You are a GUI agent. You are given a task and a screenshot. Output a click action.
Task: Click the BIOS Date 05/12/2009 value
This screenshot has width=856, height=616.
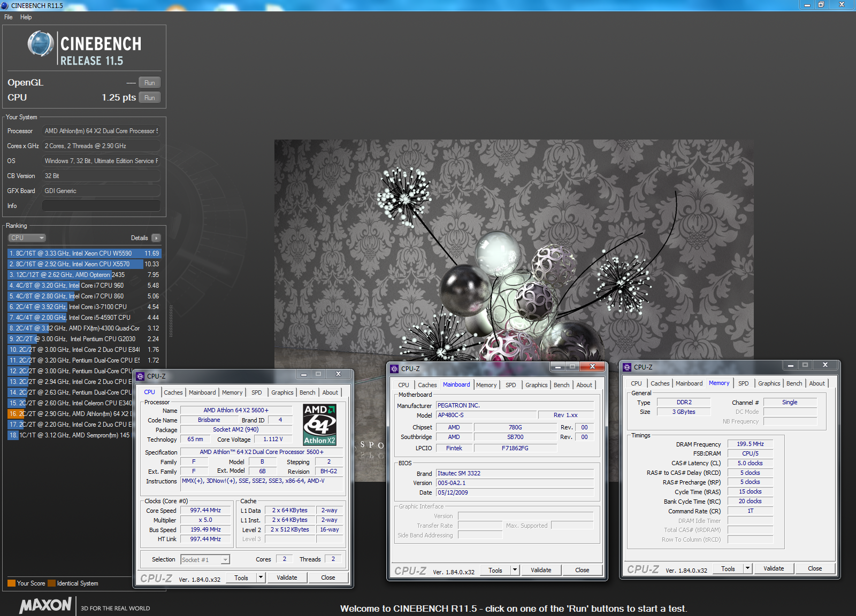click(x=515, y=492)
